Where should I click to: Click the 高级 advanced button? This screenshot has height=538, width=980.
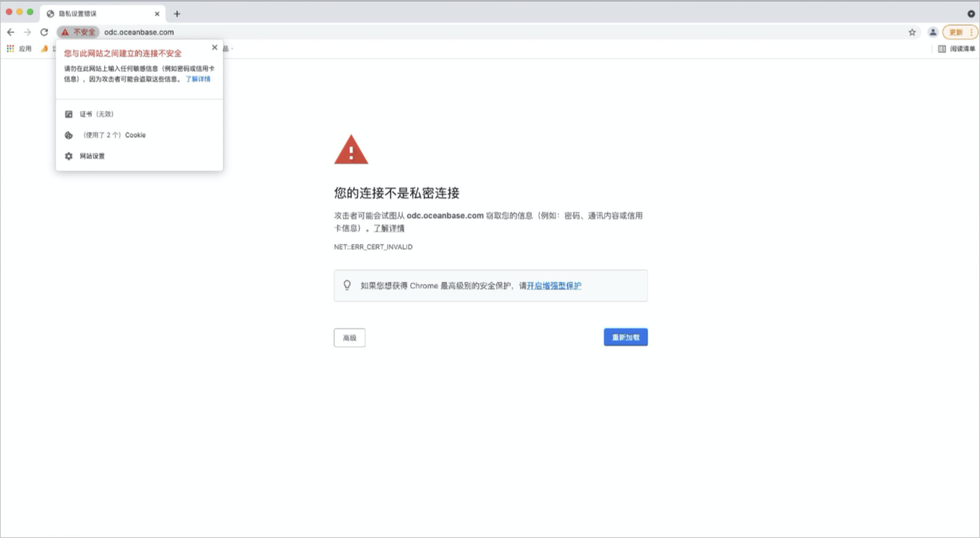350,338
